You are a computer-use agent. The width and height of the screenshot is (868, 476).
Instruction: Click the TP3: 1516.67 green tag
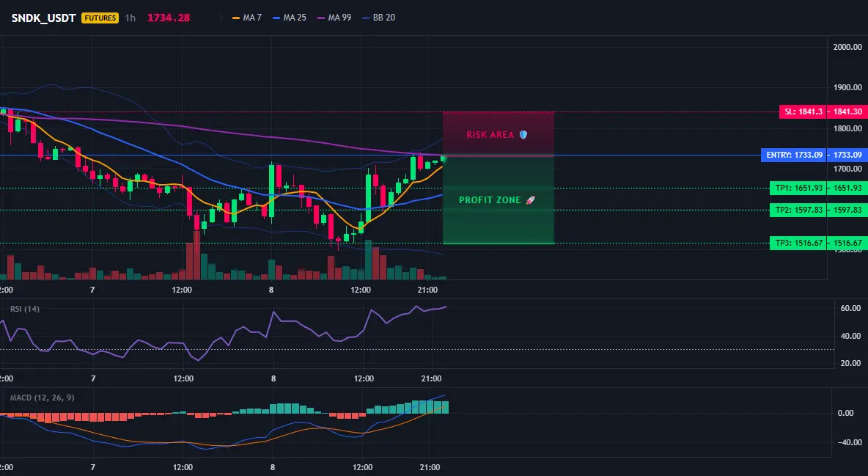click(x=799, y=244)
